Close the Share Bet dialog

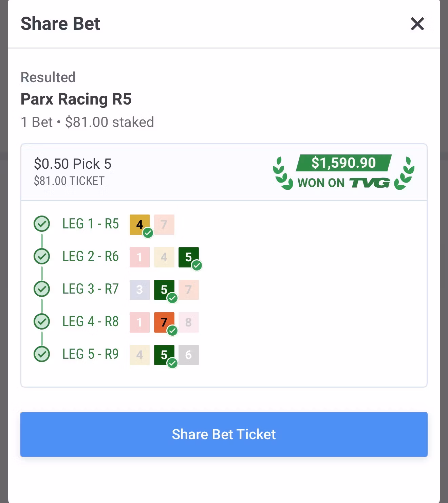point(417,24)
